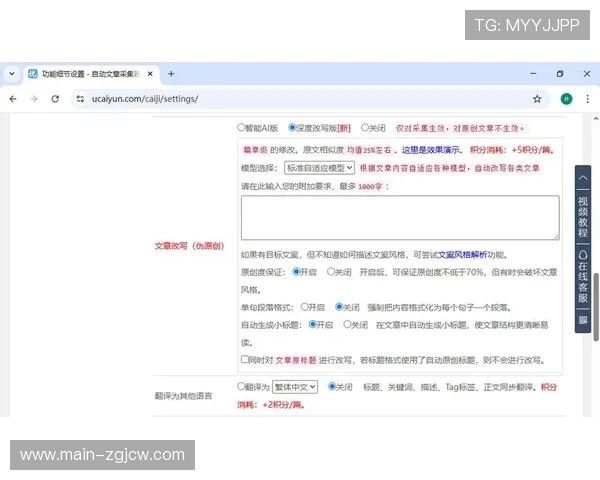
Task: Click the 翻译为其他语言 label
Action: (x=183, y=396)
